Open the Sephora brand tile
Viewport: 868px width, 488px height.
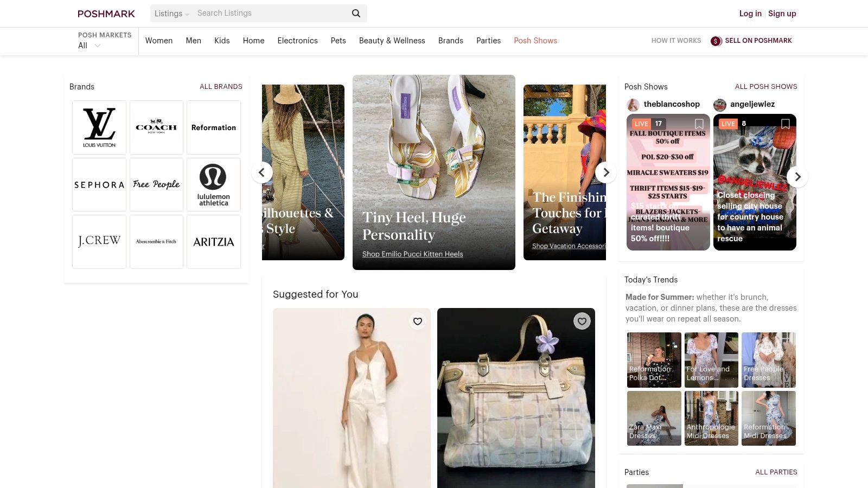[99, 184]
